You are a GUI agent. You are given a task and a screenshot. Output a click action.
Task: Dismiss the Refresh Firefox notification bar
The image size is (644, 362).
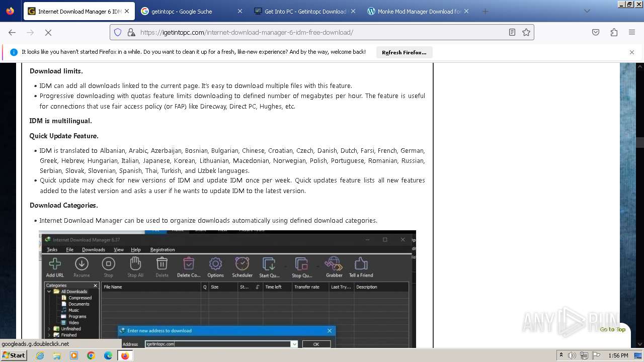click(632, 52)
